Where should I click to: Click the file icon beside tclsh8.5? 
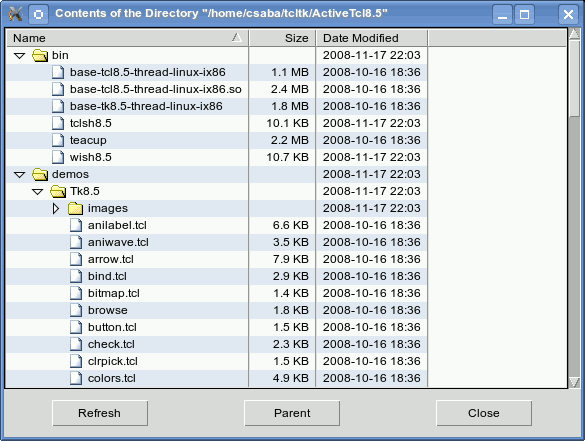pos(58,123)
